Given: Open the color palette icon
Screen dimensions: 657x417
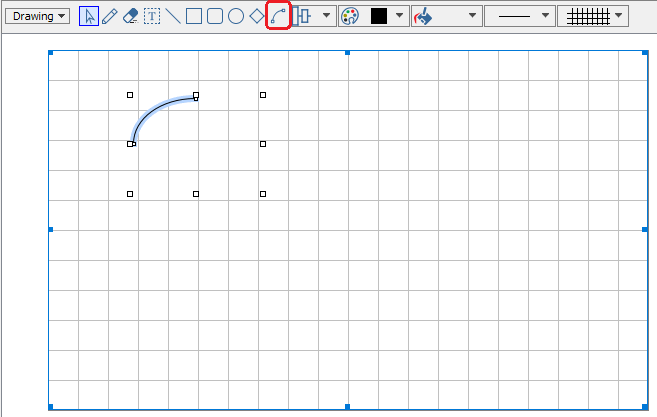Looking at the screenshot, I should [x=349, y=16].
